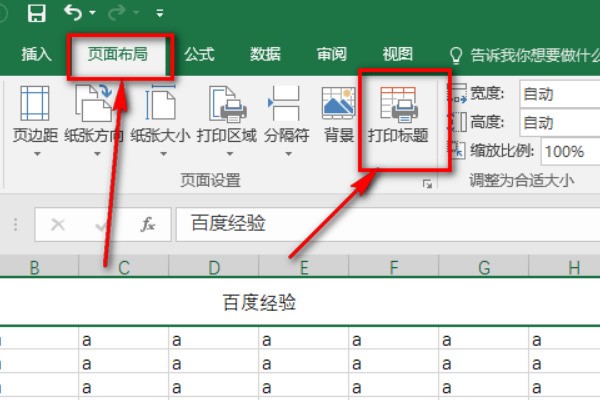Click the 缩放比例 100% scale field

pos(568,152)
